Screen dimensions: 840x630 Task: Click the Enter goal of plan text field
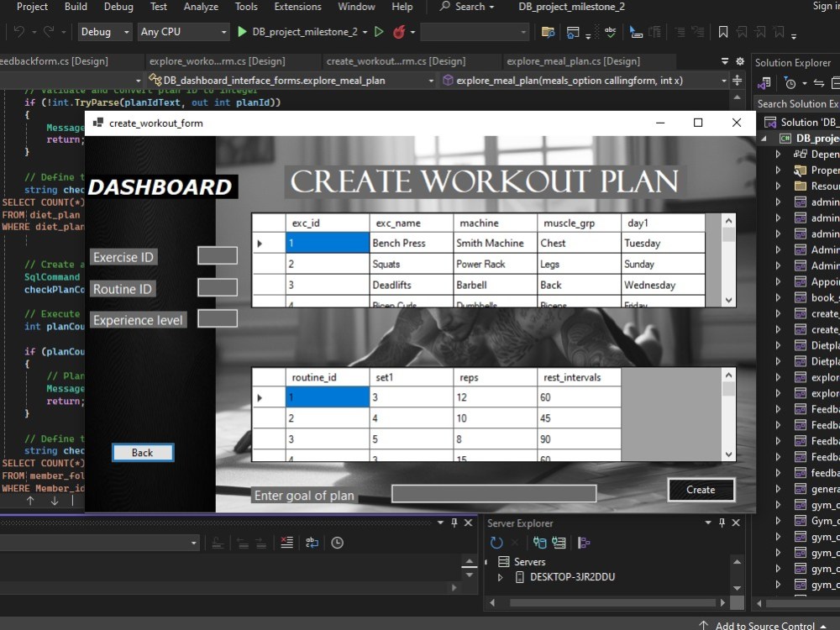tap(494, 493)
